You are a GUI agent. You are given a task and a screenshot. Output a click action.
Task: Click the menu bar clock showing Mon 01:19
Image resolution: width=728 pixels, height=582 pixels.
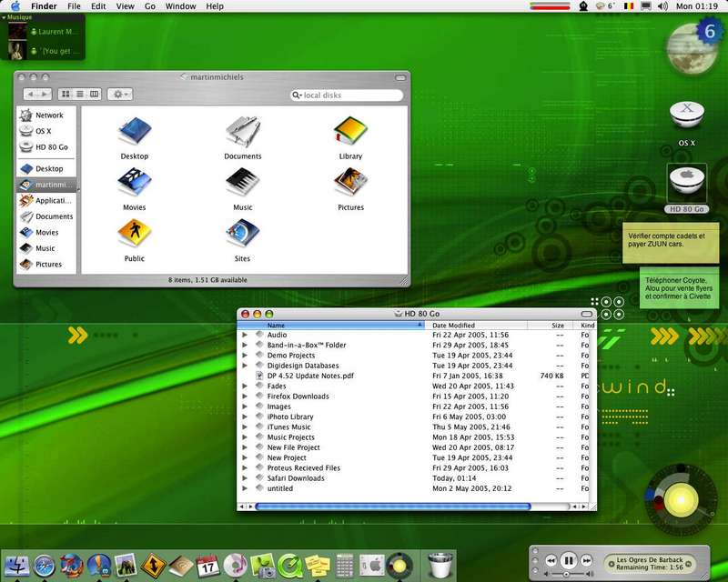point(696,6)
